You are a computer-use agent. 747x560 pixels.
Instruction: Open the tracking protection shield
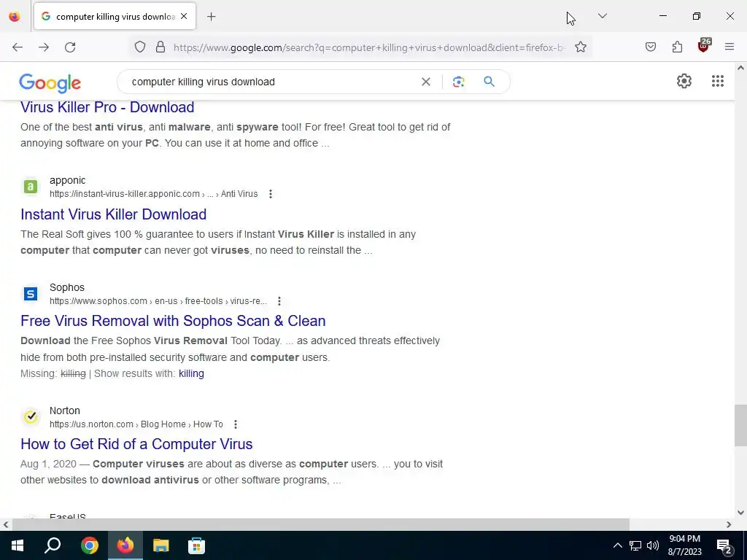(x=139, y=47)
